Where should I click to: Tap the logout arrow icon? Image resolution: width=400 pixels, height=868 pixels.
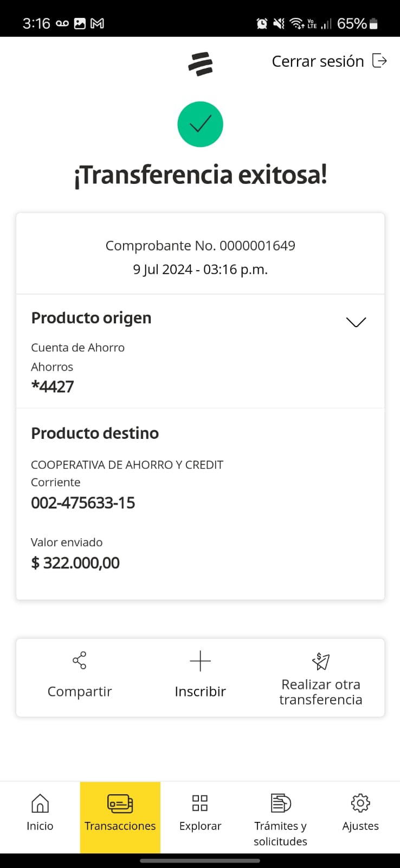379,61
